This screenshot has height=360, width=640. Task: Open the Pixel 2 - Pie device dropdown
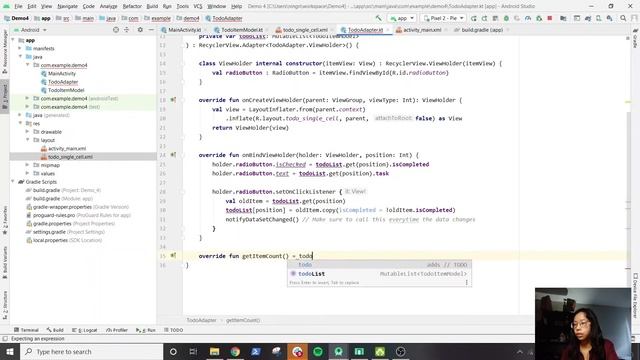click(x=443, y=18)
